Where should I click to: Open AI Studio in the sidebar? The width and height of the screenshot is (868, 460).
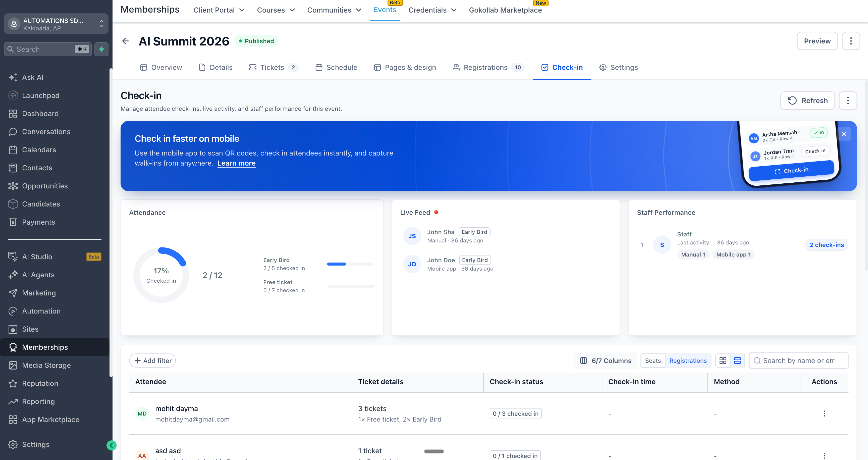(55, 257)
